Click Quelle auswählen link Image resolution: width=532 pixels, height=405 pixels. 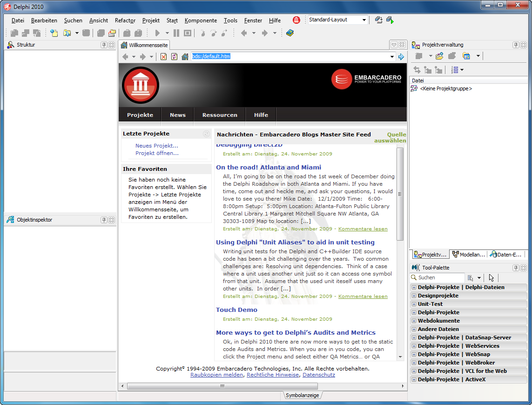click(390, 137)
